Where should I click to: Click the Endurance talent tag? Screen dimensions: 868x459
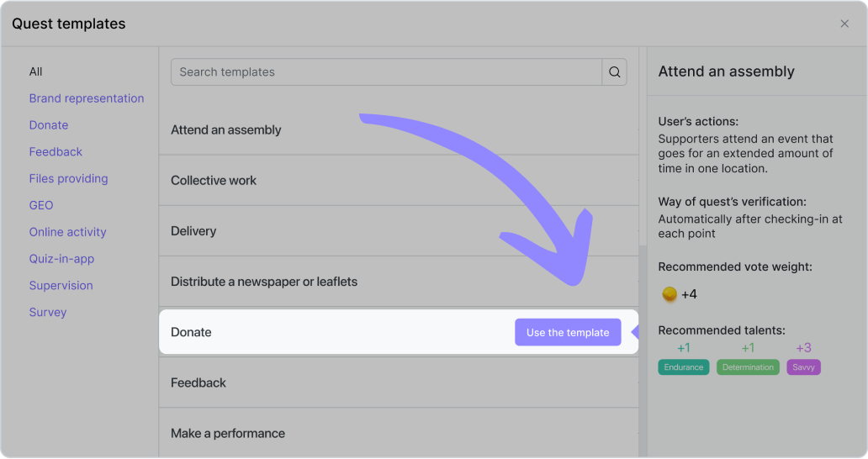[x=684, y=367]
